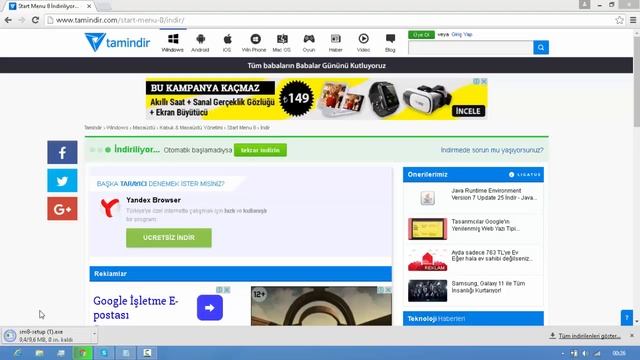The height and width of the screenshot is (360, 640).
Task: Click Tüm babaların Babalar Günü banner text
Action: click(x=316, y=66)
